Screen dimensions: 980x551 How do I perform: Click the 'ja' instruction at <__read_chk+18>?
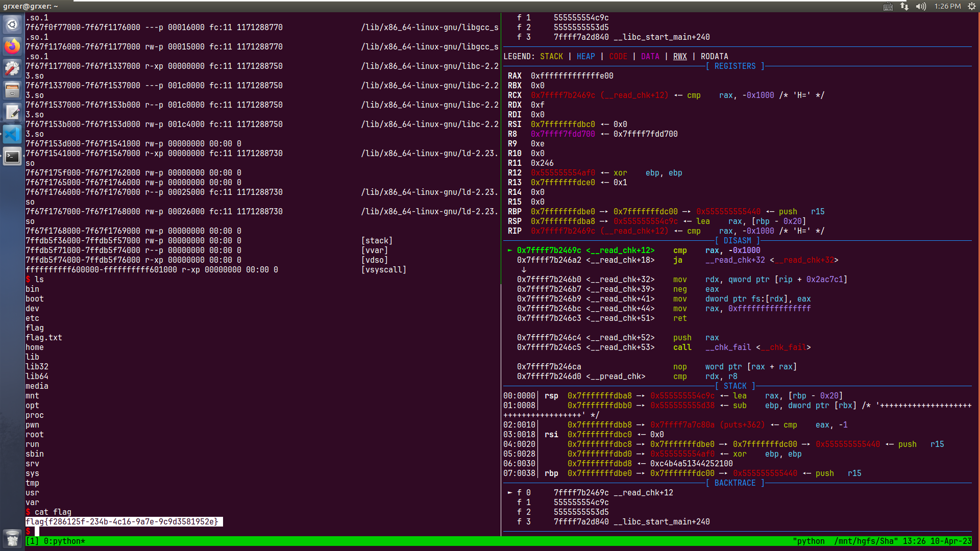pos(678,260)
